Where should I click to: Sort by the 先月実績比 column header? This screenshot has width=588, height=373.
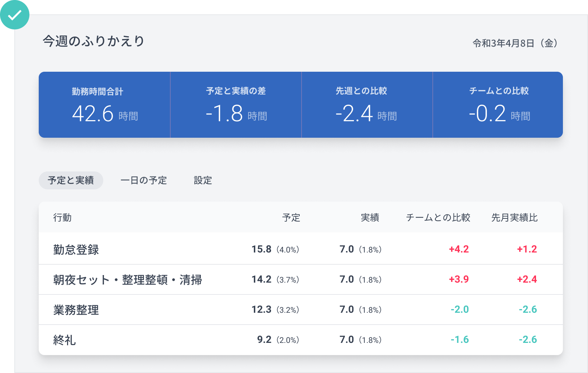coord(514,218)
